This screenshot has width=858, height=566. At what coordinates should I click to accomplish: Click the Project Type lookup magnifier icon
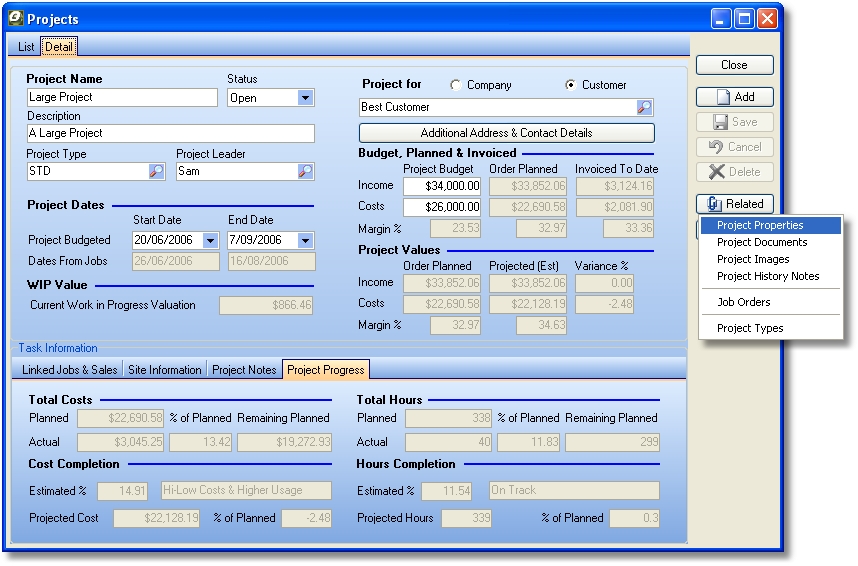click(156, 172)
